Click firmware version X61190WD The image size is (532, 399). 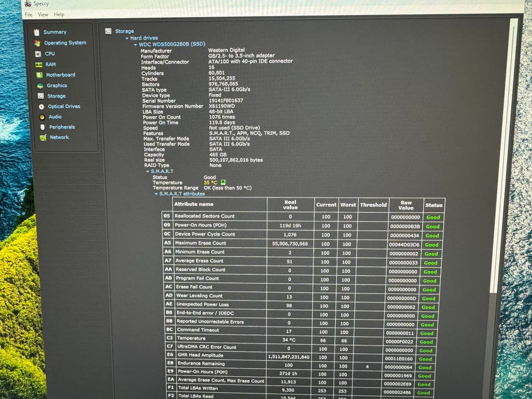(222, 106)
